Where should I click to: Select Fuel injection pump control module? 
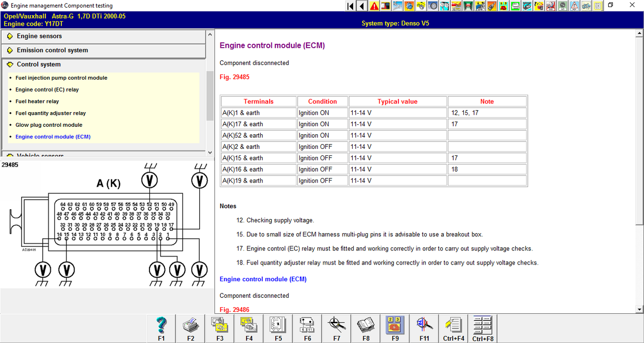(61, 78)
